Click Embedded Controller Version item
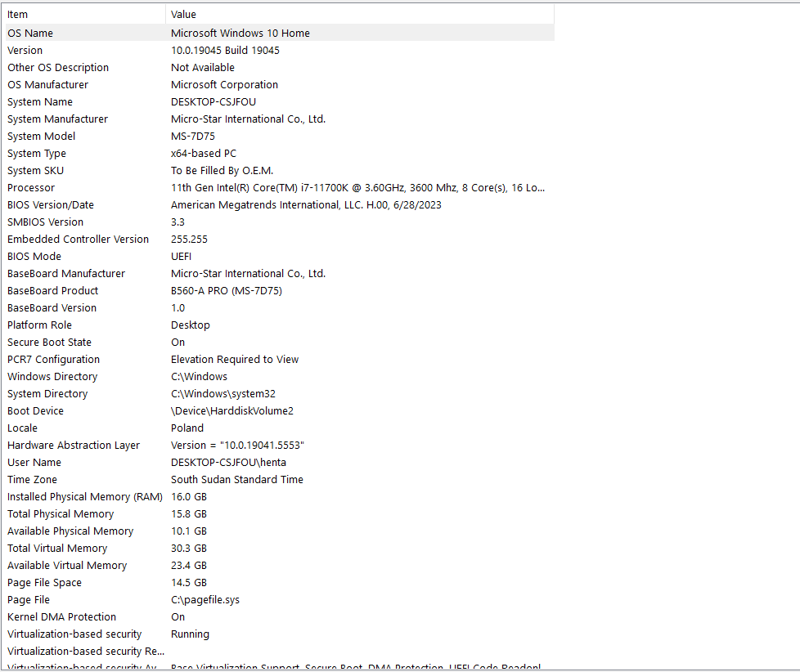 78,240
